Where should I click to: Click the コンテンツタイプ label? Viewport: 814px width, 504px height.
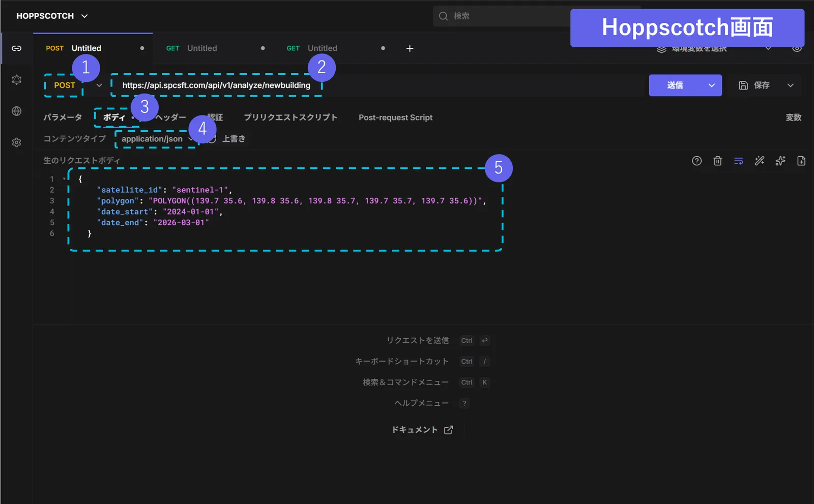coord(75,139)
